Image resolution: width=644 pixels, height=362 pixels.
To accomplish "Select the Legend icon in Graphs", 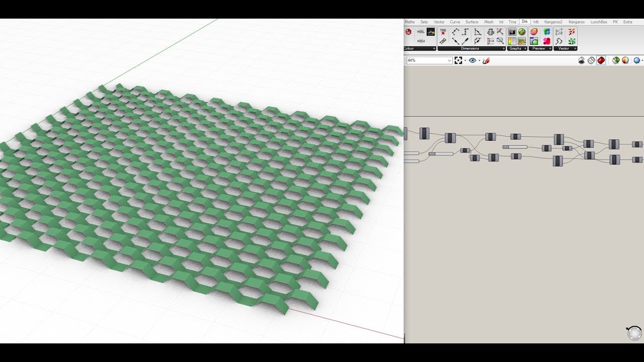I will (x=512, y=41).
